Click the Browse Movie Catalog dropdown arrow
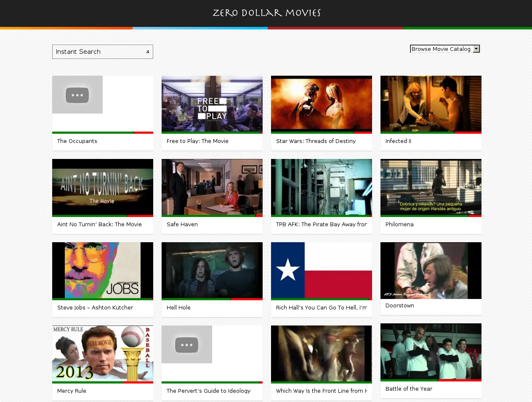Screen dimensions: 532x402 [476, 49]
